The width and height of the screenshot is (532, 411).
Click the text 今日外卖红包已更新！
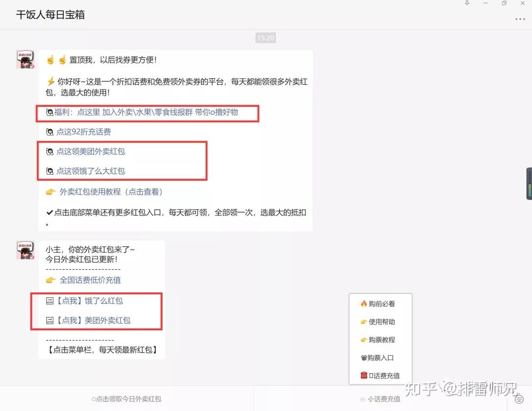pyautogui.click(x=82, y=259)
